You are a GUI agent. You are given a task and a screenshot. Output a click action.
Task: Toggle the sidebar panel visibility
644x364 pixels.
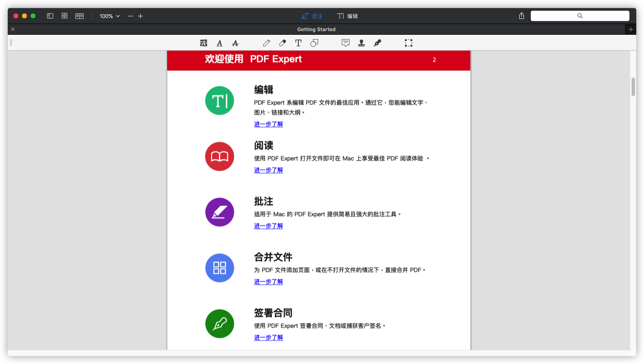click(x=50, y=15)
